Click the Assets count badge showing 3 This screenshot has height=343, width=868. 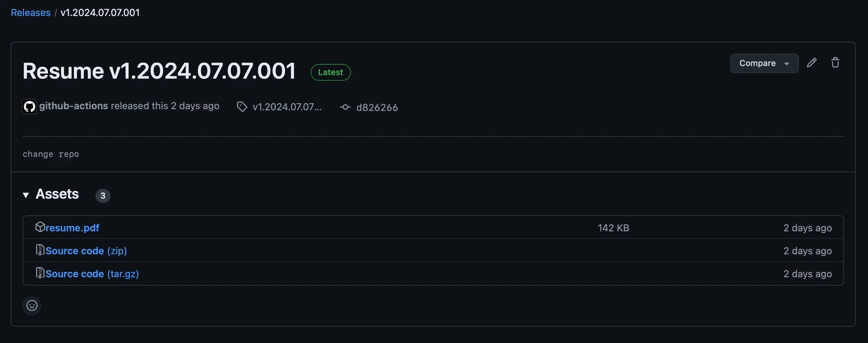(x=103, y=196)
